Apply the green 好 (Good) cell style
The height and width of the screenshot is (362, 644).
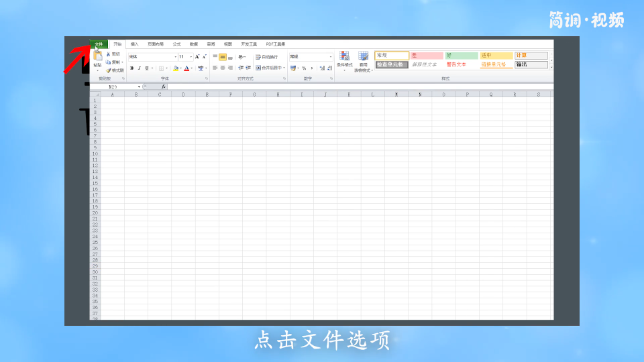[462, 56]
